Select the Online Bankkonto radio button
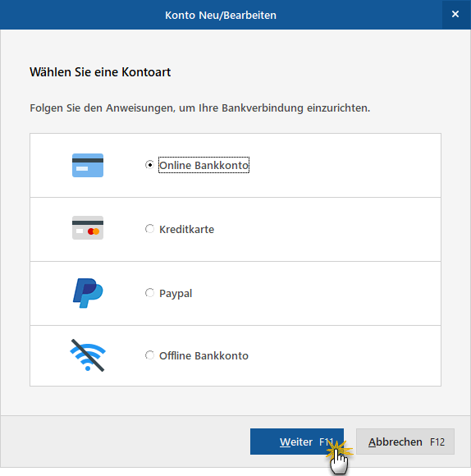This screenshot has width=471, height=476. click(x=149, y=165)
